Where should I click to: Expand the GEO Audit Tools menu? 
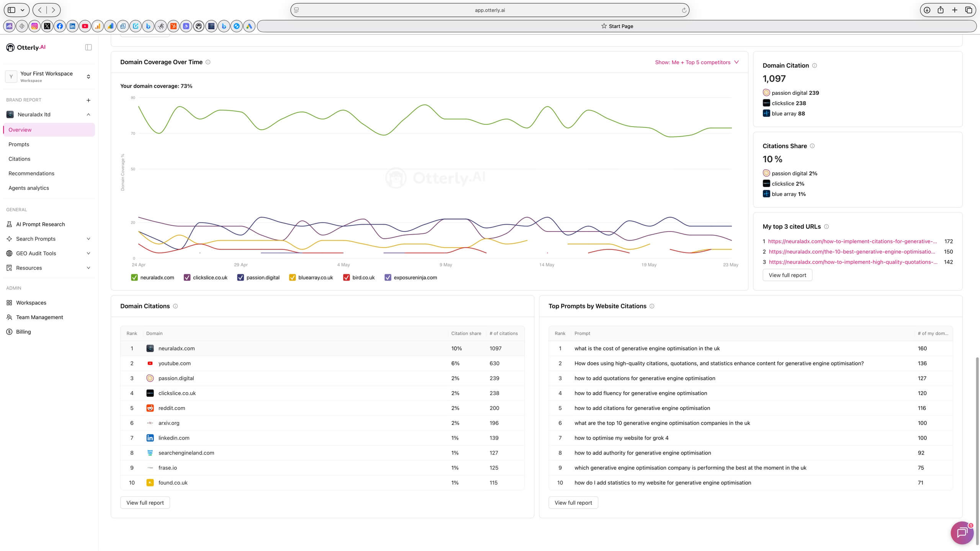[88, 253]
